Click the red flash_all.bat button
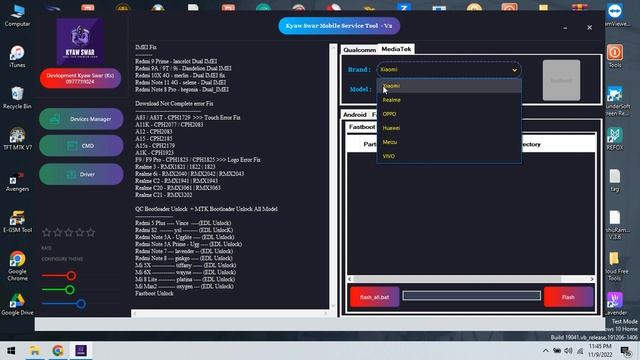 point(374,297)
